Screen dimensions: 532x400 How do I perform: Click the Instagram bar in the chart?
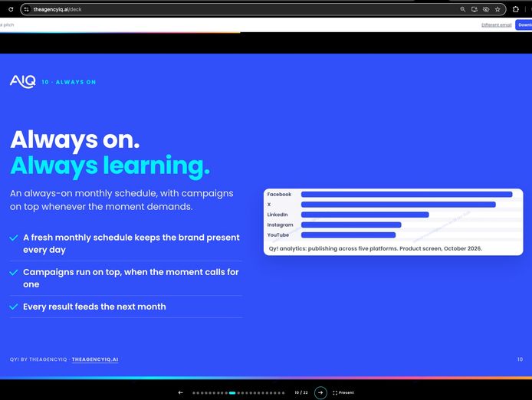coord(351,225)
